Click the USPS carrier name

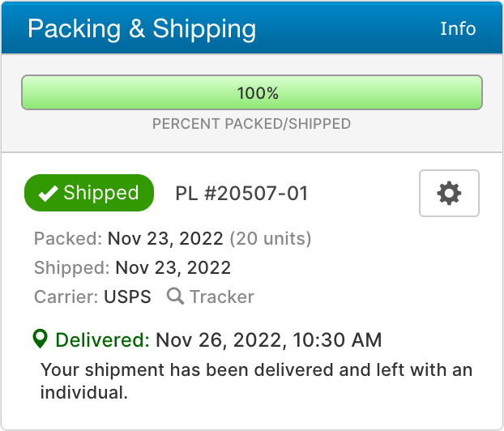coord(127,297)
